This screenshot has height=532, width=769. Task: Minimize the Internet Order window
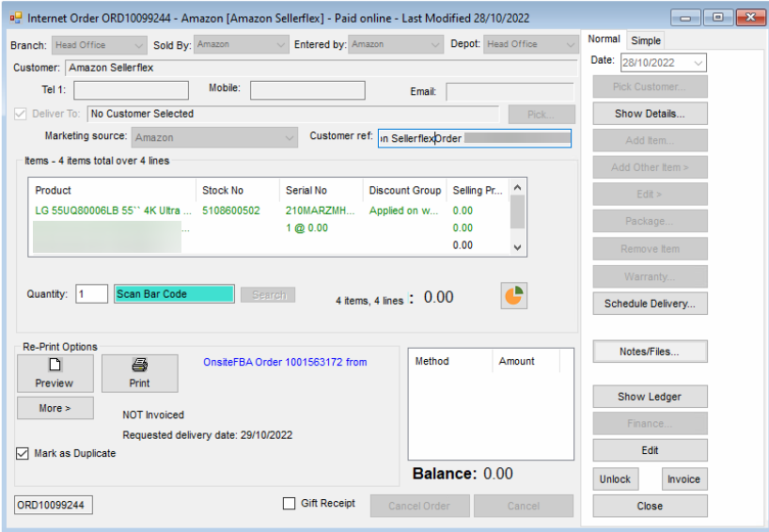(x=686, y=17)
